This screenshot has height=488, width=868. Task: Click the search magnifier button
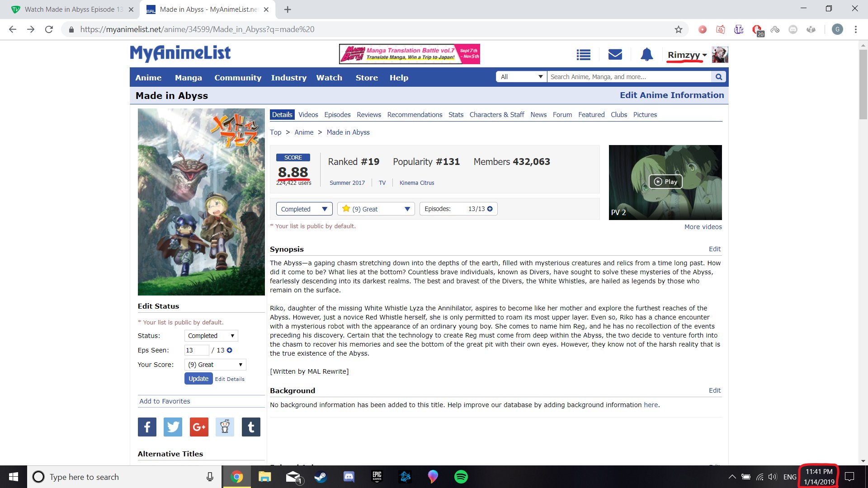718,77
